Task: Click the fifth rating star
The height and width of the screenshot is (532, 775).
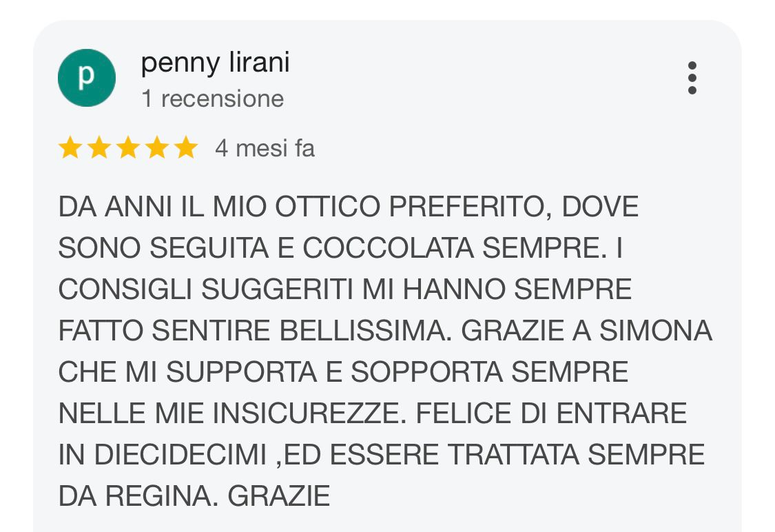Action: coord(185,148)
